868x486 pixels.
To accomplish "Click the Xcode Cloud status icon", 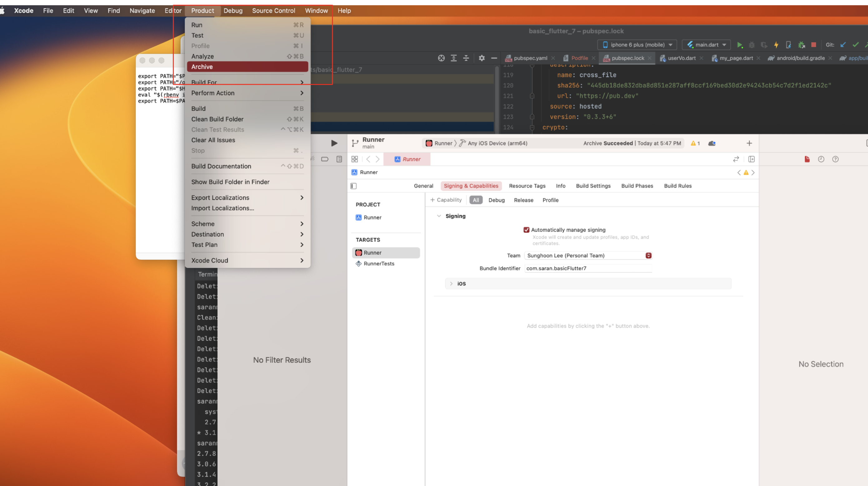I will (712, 143).
